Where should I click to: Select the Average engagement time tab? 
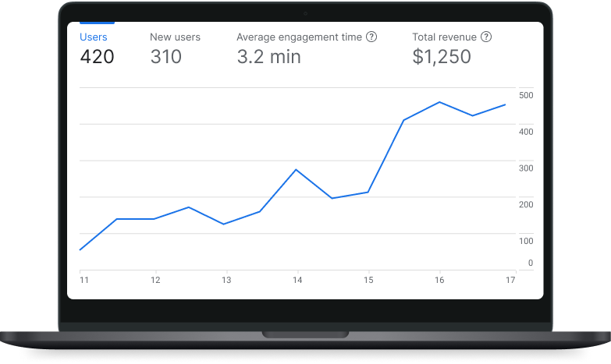tap(300, 37)
